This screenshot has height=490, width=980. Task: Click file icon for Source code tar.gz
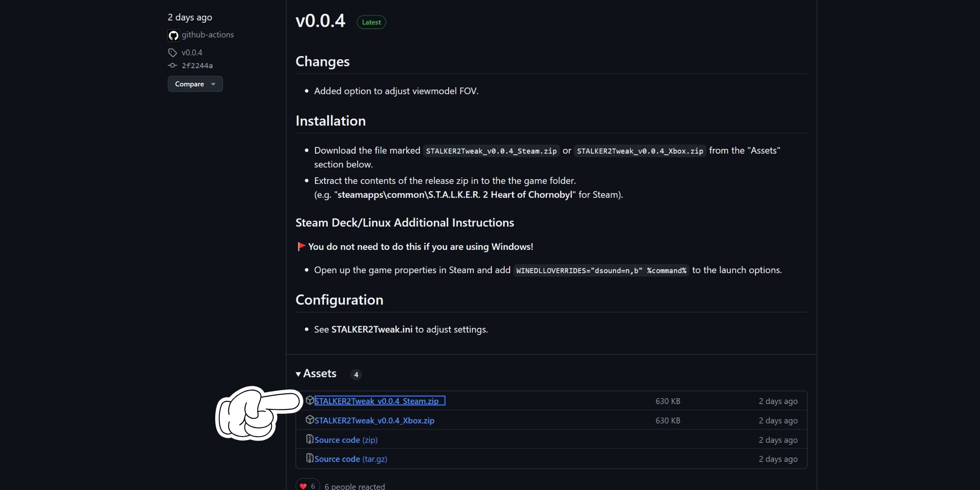(310, 458)
